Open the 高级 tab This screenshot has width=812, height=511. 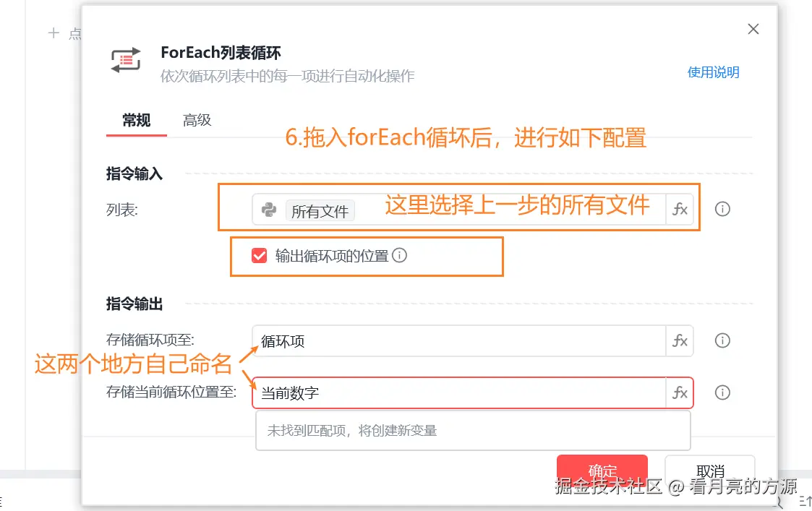pos(197,121)
